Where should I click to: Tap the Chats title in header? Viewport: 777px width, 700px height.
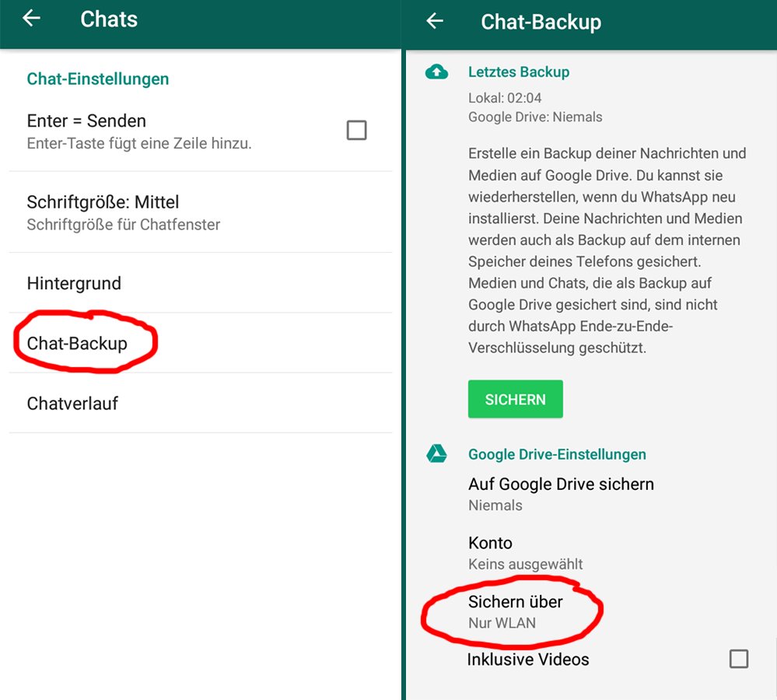point(109,19)
